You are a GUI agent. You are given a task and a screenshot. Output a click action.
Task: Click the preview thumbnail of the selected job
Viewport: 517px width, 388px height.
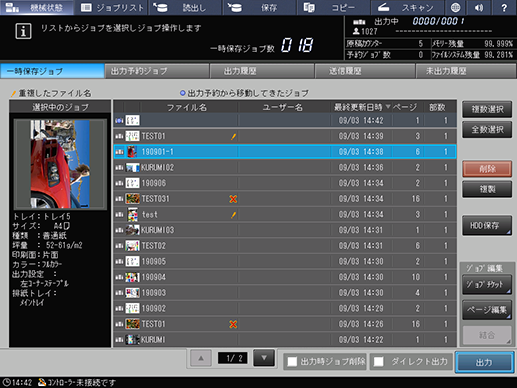[x=60, y=164]
